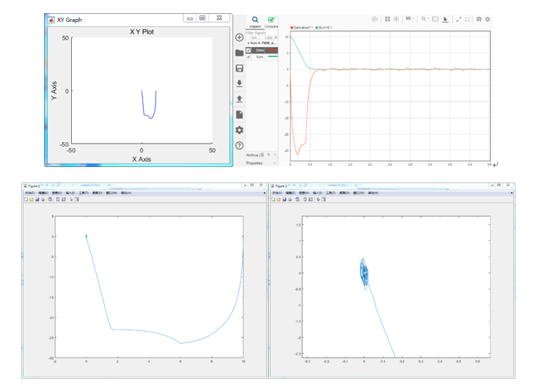Click the expand-plot diagonal arrows icon
Image resolution: width=539 pixels, height=392 pixels.
(x=458, y=19)
